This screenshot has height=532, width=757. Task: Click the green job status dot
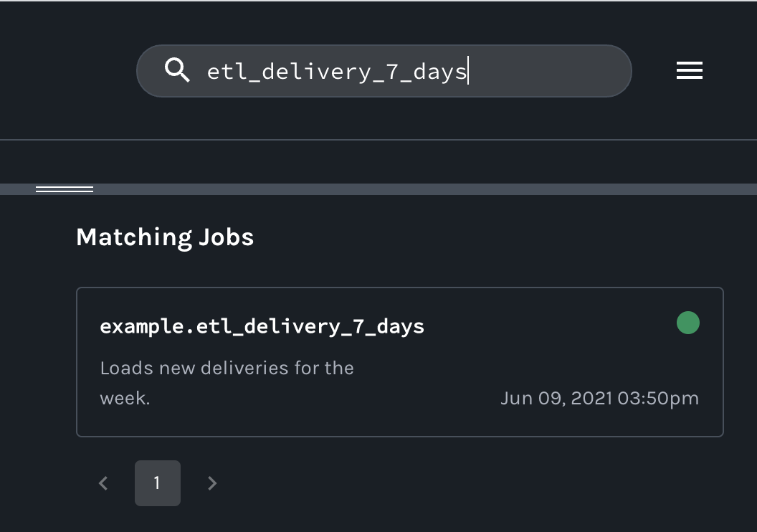pos(688,323)
